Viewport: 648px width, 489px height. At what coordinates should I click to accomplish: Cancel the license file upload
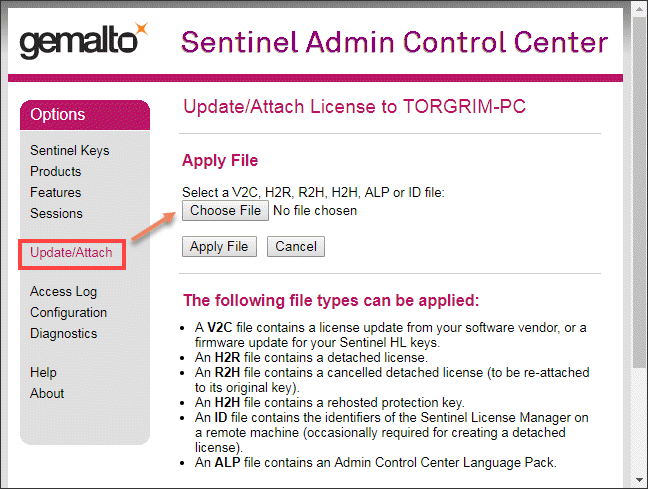pyautogui.click(x=296, y=246)
